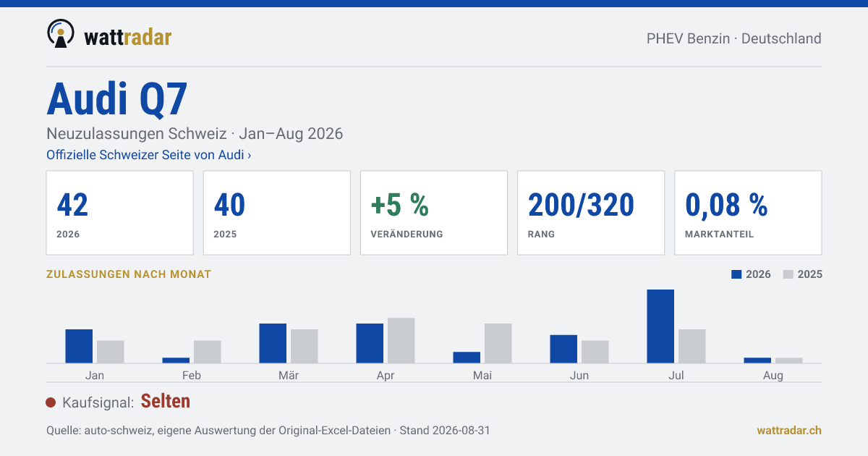Click the blue 2026 bar for Jul
Screen dimensions: 868x456
660,326
